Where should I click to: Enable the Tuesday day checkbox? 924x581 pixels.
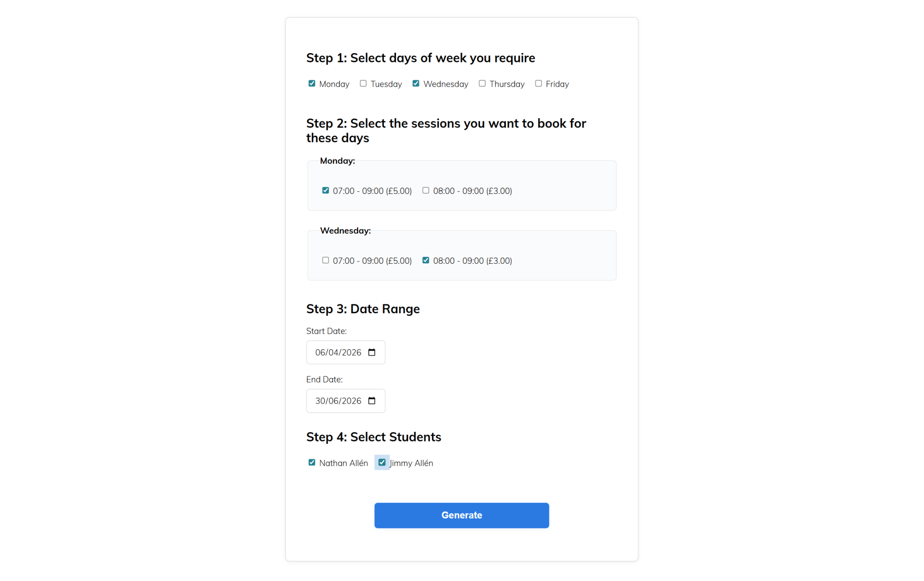click(363, 84)
